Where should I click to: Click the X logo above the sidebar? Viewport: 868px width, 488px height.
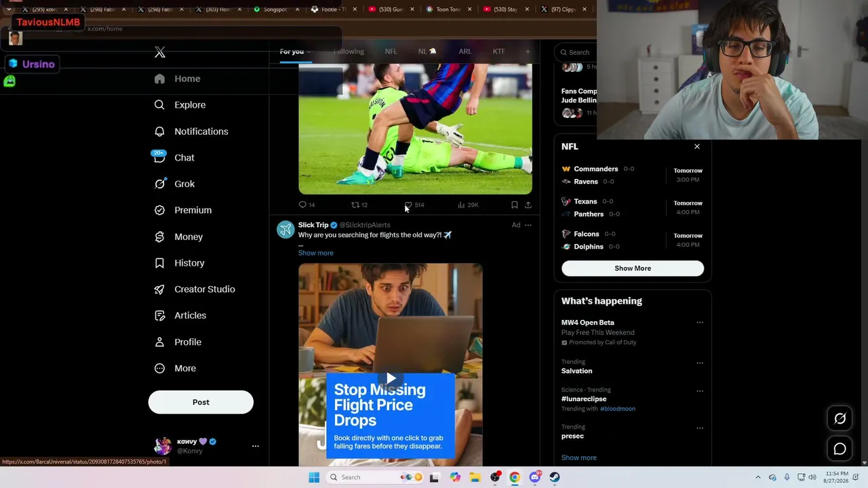coord(160,52)
